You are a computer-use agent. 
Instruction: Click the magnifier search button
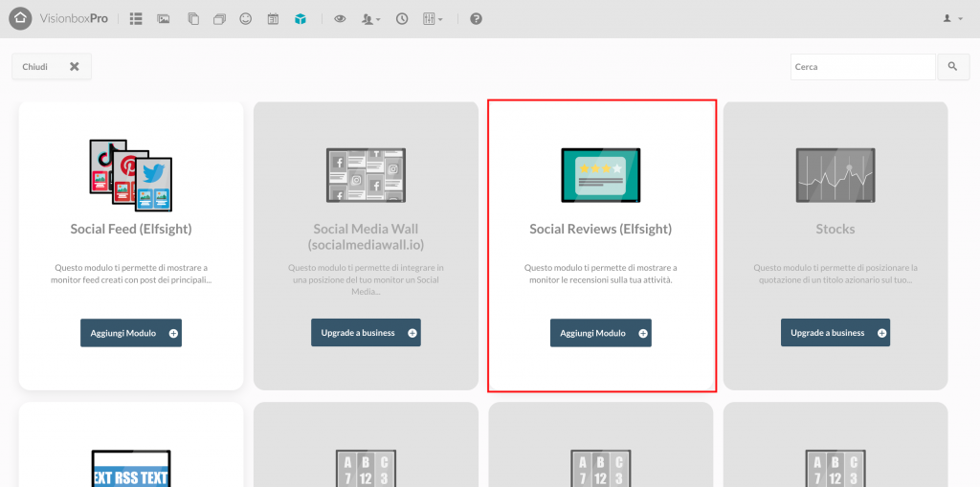coord(953,67)
